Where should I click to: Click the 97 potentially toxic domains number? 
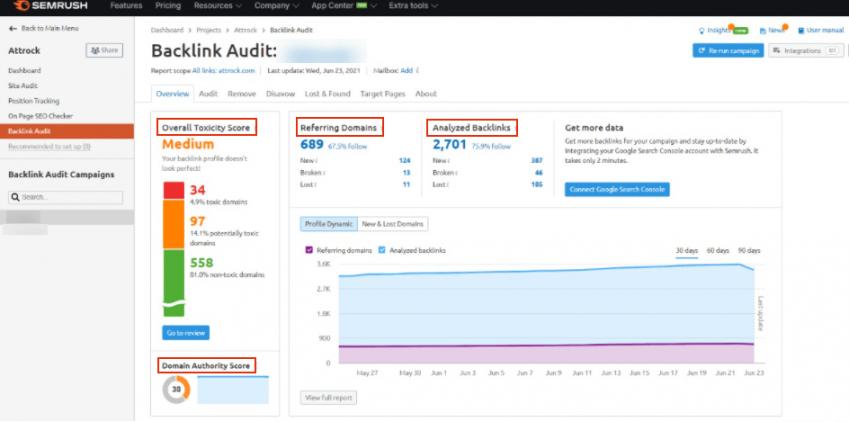(198, 222)
